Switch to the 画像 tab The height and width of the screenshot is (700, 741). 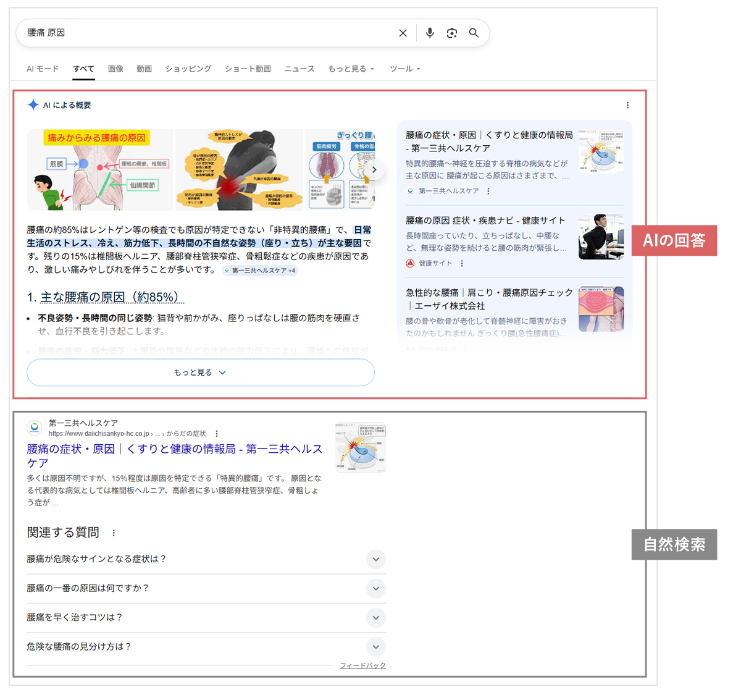coord(115,69)
